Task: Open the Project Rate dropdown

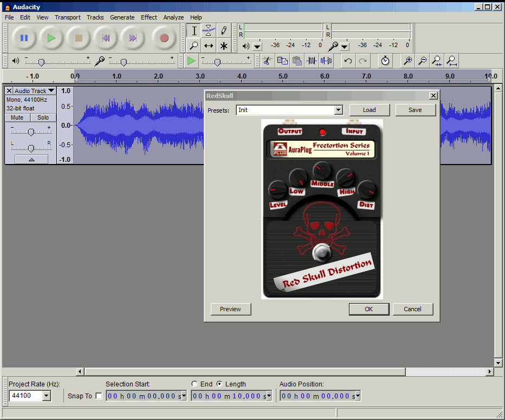Action: [47, 396]
